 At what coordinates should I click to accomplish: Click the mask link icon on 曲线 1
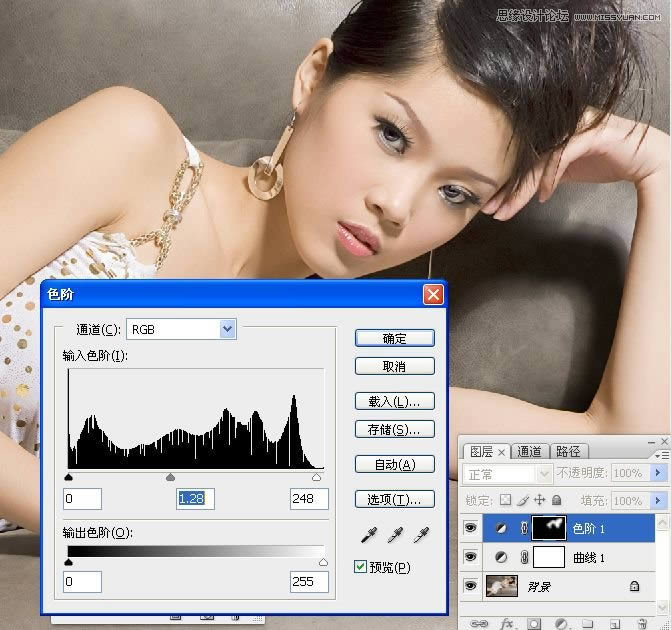point(522,557)
